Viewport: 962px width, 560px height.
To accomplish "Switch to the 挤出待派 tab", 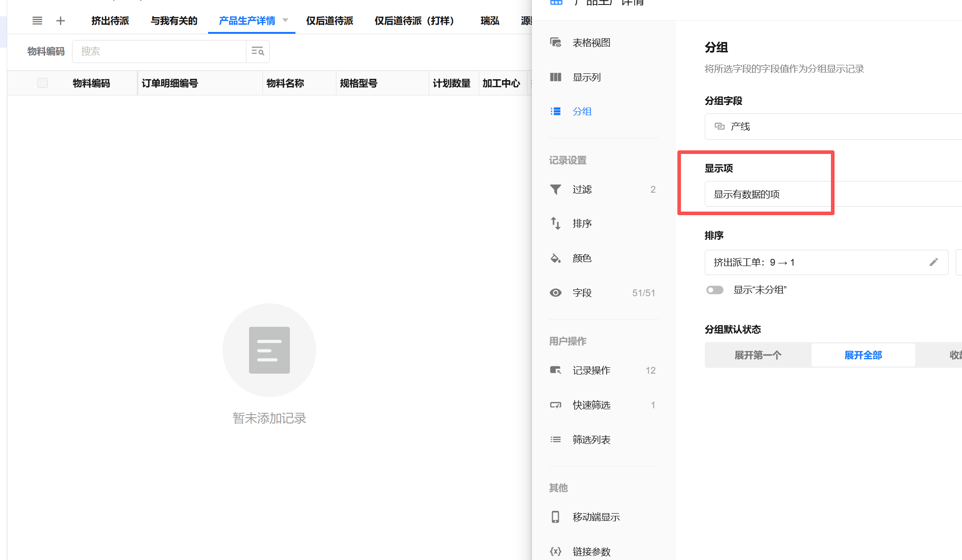I will coord(109,21).
